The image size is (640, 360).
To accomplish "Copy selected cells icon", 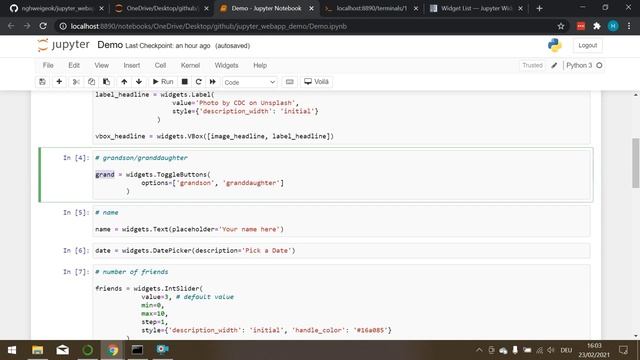I will coord(91,82).
